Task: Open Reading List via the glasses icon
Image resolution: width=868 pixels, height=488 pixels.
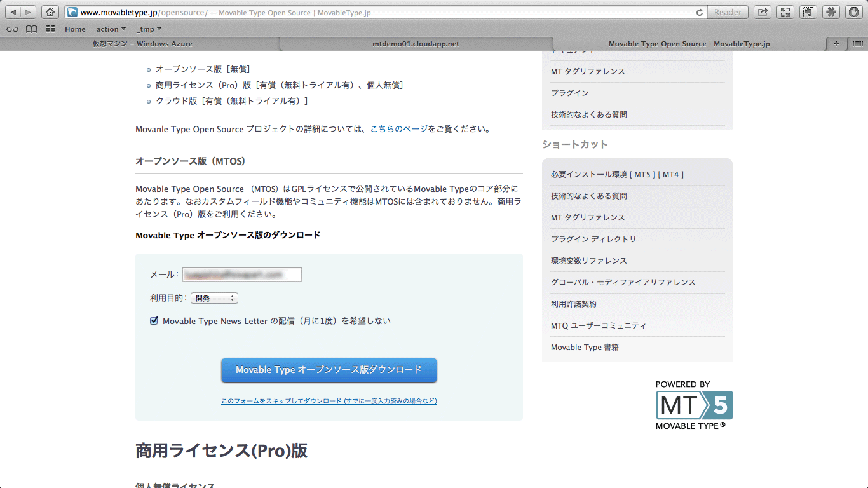Action: tap(12, 29)
